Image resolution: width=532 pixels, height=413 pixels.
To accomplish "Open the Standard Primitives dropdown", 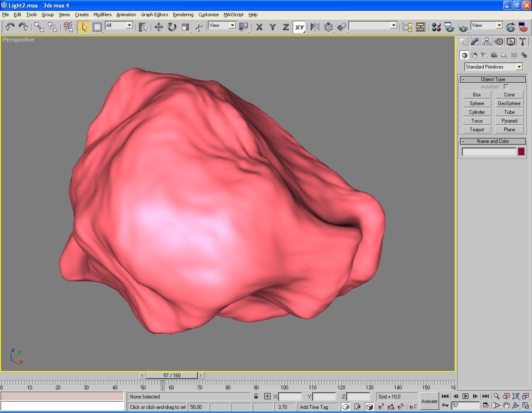I will (519, 67).
